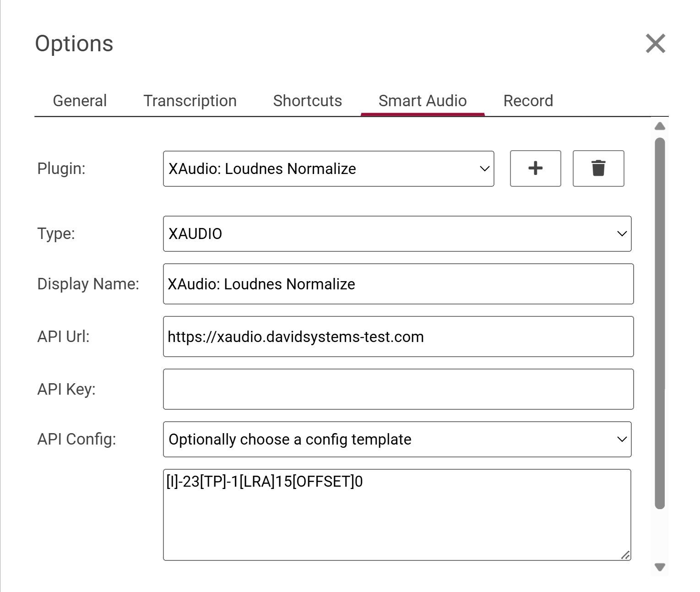
Task: Click scrollbar track below the thumb
Action: tap(659, 536)
